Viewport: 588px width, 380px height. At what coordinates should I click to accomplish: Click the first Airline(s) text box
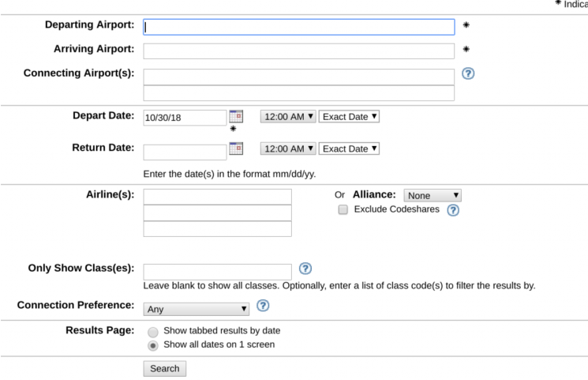[x=217, y=197]
